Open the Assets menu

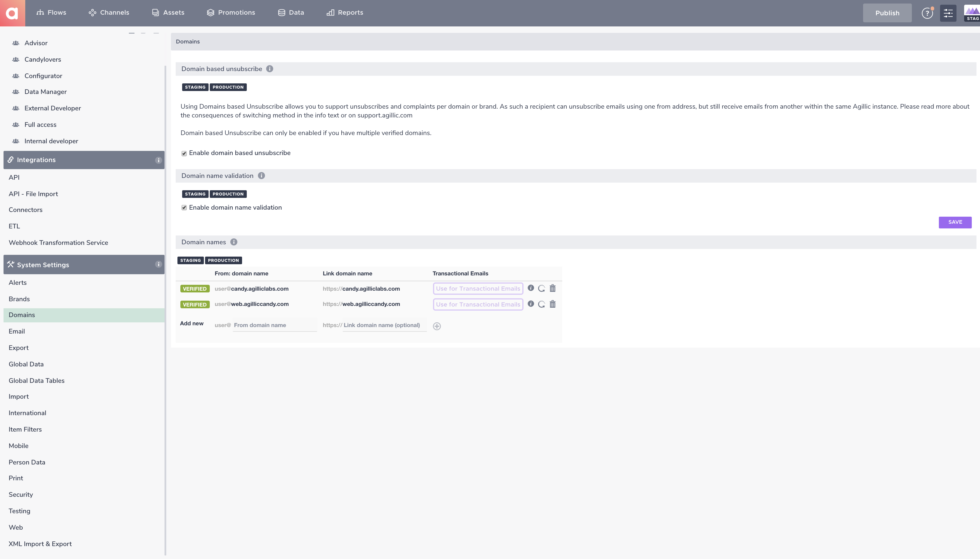pyautogui.click(x=168, y=13)
